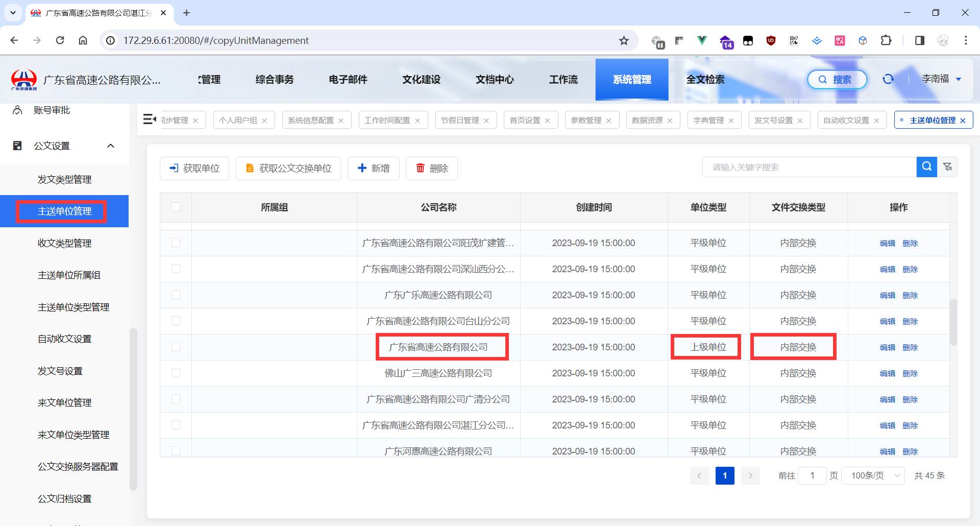
Task: Click the 获取公文交换单位 button
Action: tap(288, 169)
